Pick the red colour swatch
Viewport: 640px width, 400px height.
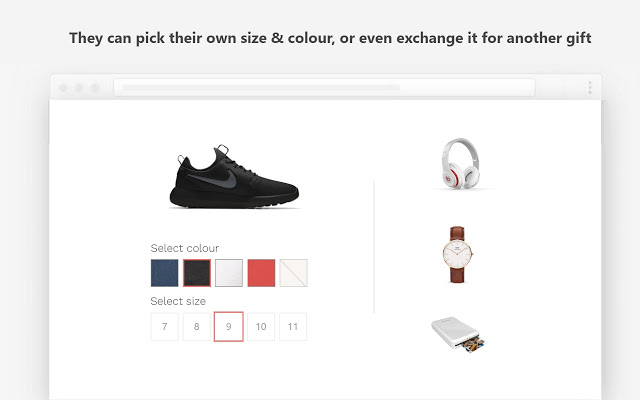[261, 273]
